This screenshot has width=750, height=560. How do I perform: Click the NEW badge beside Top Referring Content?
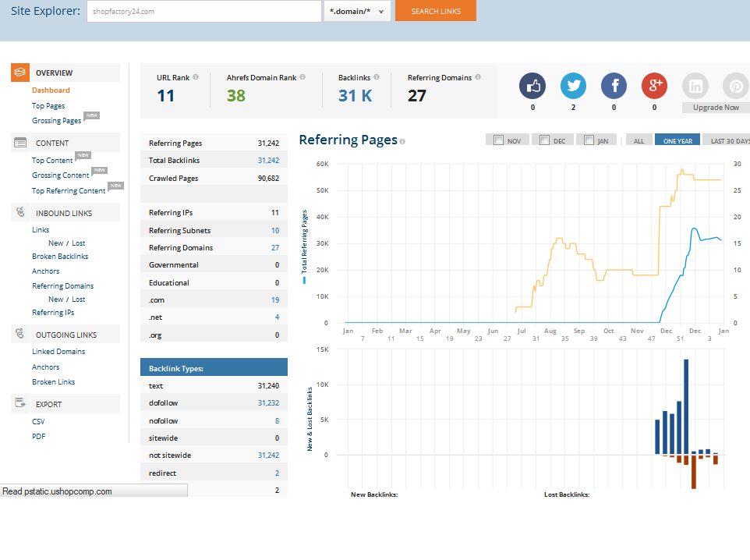[116, 186]
